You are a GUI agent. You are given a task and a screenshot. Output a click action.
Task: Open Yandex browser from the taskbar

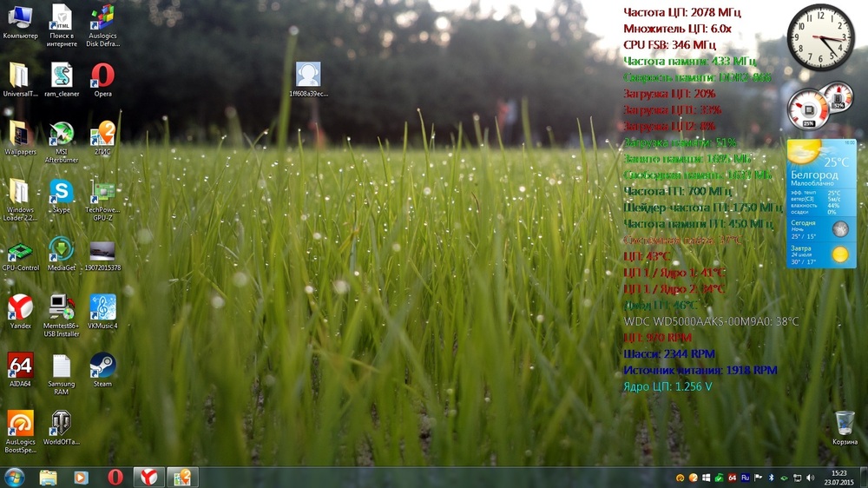point(149,477)
